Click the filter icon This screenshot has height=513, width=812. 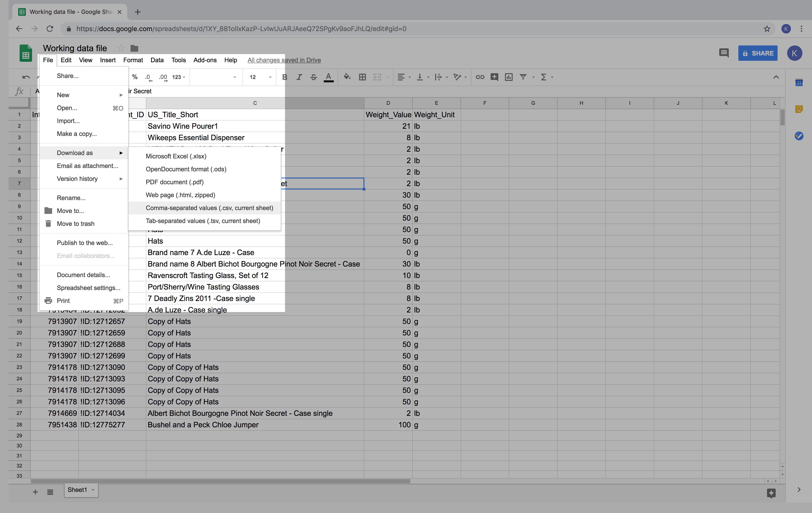tap(523, 77)
